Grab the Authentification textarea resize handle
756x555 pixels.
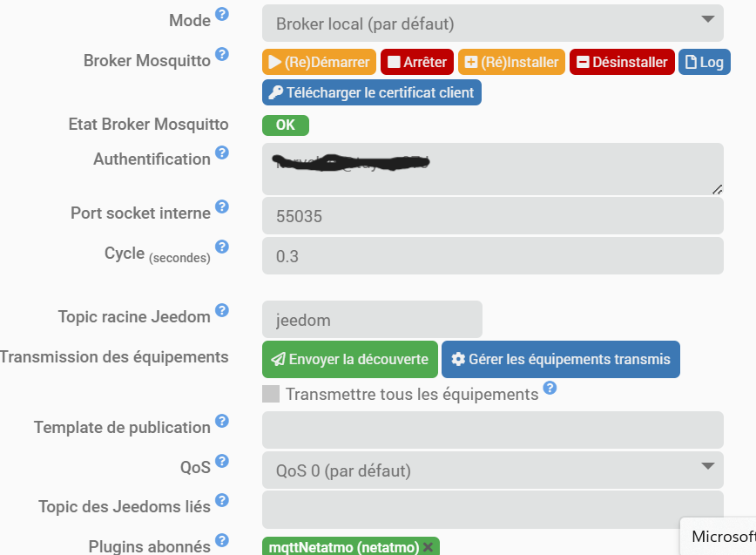coord(718,189)
